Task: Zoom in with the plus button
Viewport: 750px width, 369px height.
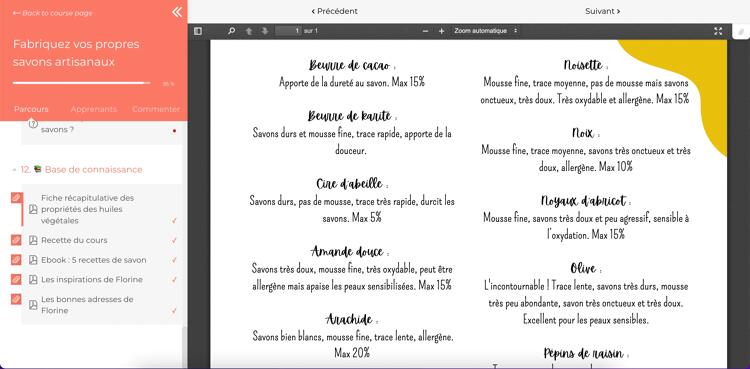Action: point(441,31)
